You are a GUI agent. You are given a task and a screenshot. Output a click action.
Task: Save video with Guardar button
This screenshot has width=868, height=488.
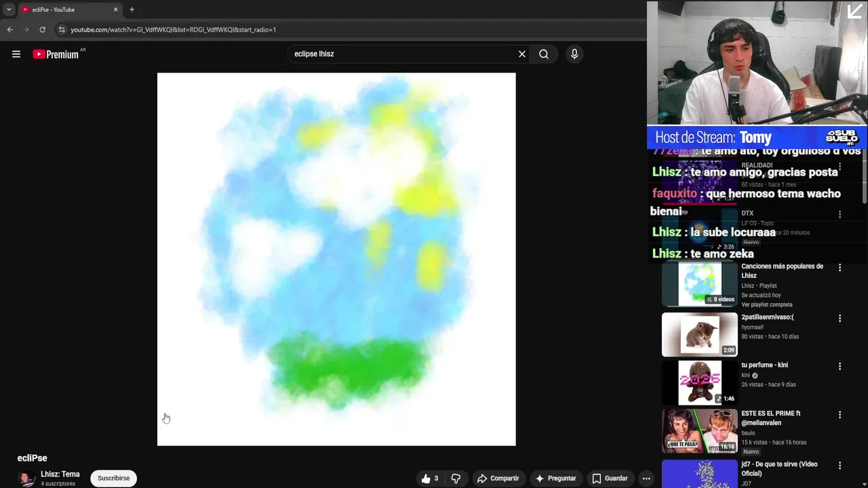[x=610, y=479]
